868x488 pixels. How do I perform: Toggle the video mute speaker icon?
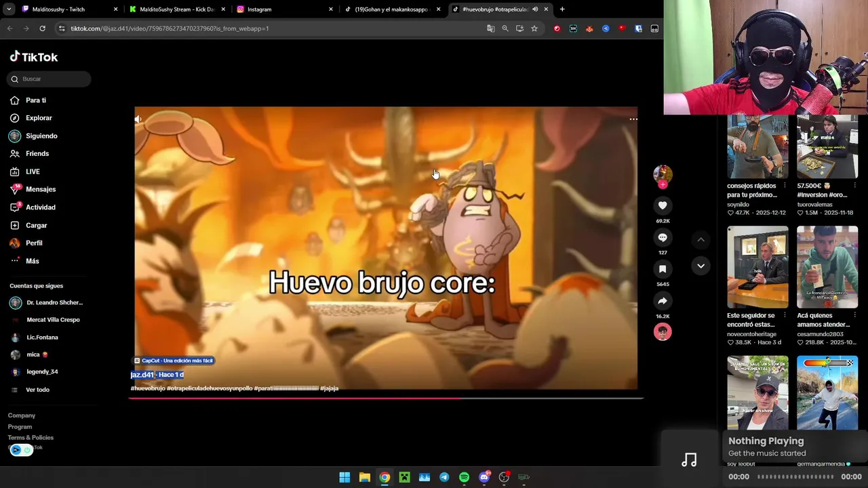[x=138, y=119]
